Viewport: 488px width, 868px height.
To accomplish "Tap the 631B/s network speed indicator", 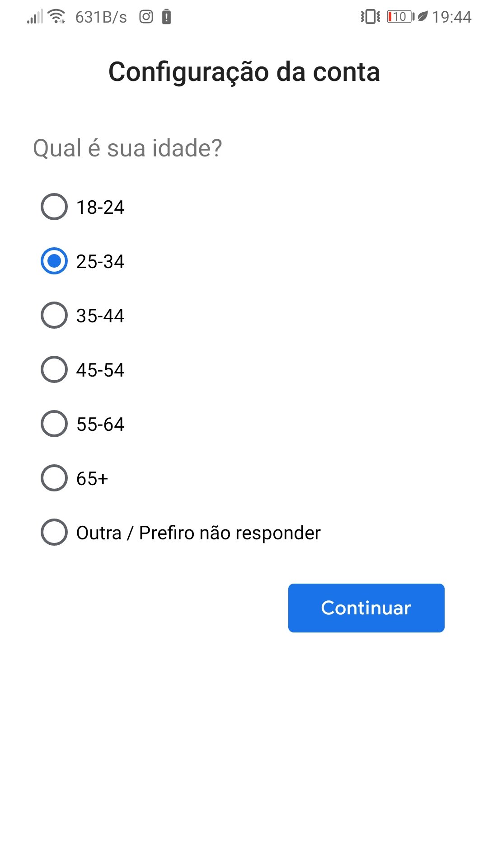I will (101, 17).
